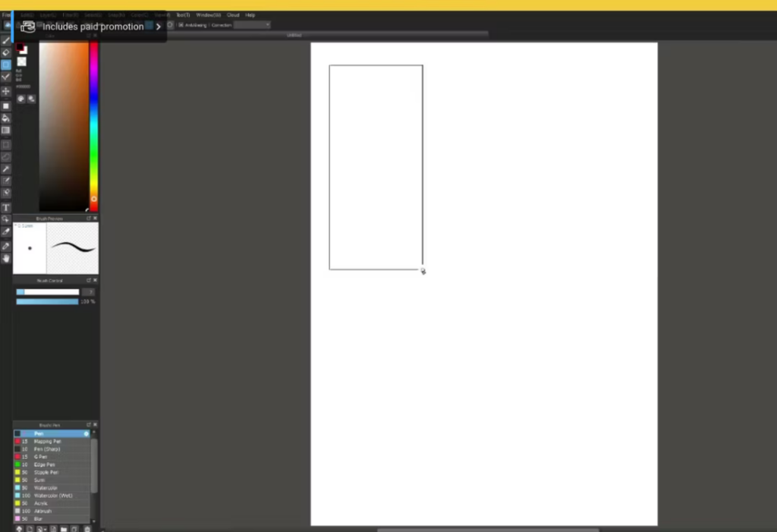Open the Help menu

click(250, 15)
